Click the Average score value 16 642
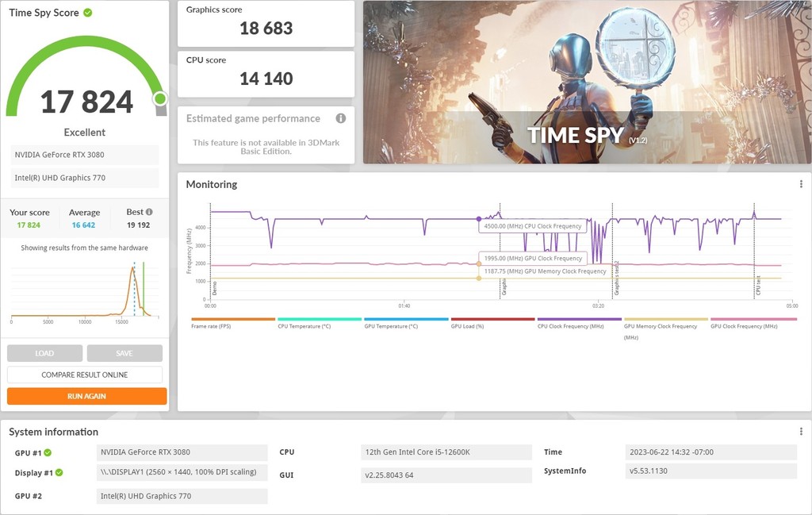The image size is (812, 515). (x=83, y=225)
